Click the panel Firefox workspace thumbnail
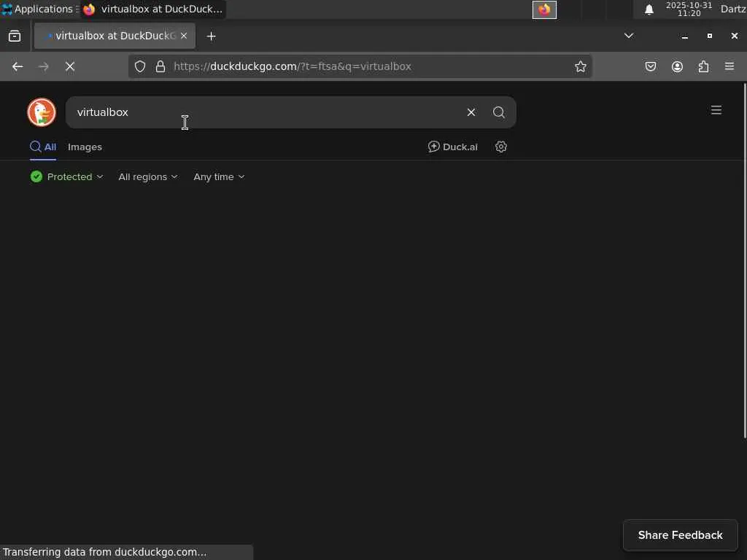Screen dimensions: 747x560 click(x=544, y=9)
